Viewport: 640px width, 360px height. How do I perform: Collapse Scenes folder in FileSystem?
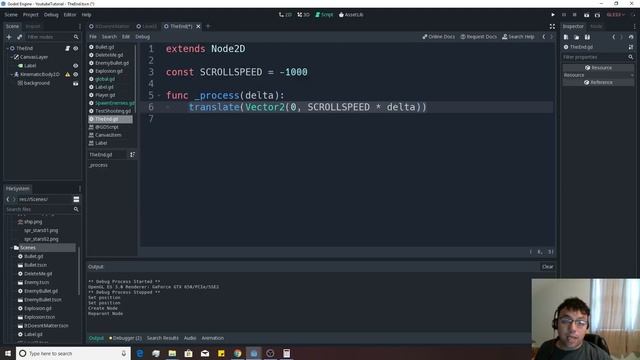(11, 248)
